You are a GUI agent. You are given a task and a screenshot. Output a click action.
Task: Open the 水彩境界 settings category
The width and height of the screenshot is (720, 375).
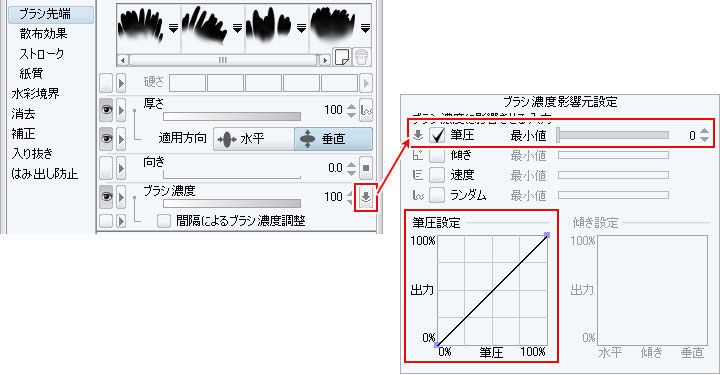(x=35, y=94)
